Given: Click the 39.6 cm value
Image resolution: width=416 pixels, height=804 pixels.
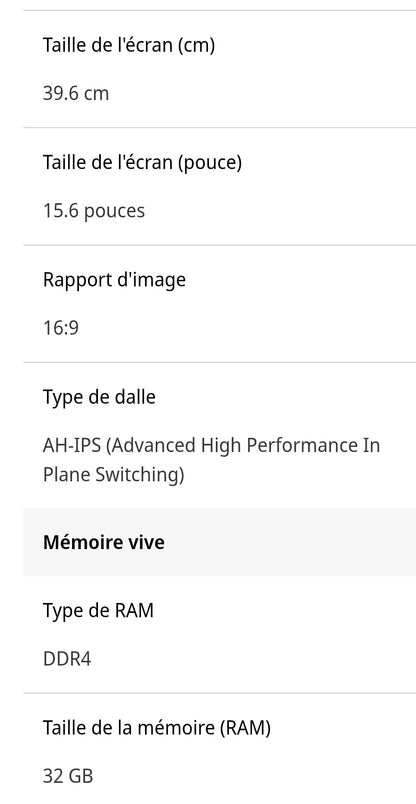Looking at the screenshot, I should (76, 94).
